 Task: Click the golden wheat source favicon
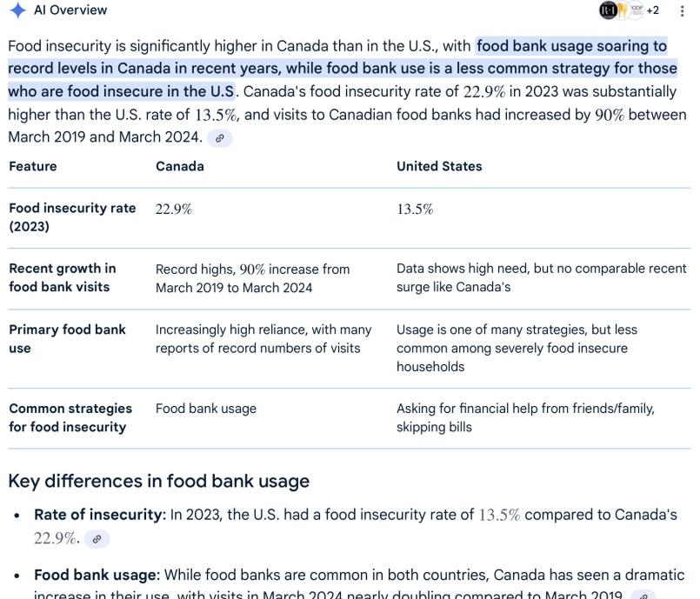(x=622, y=10)
